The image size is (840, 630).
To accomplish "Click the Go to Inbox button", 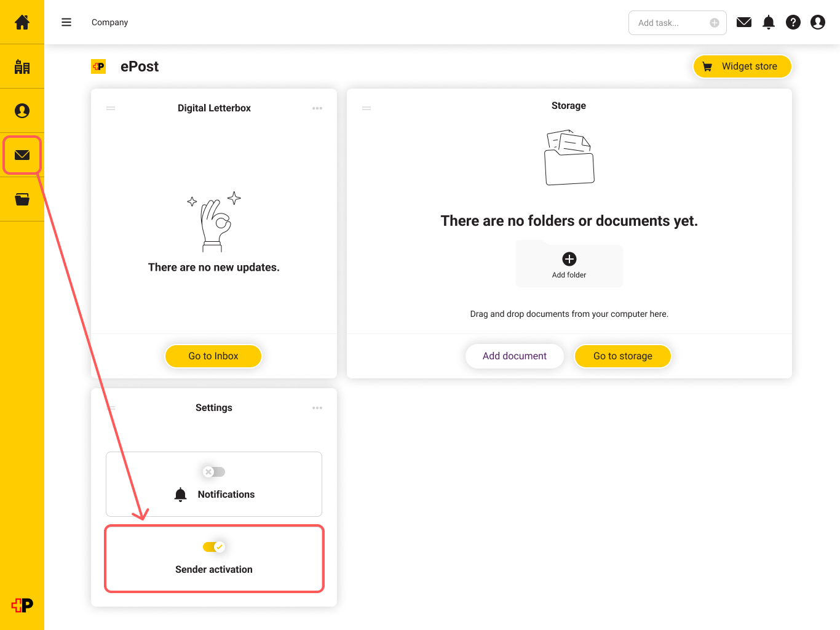I will 213,356.
